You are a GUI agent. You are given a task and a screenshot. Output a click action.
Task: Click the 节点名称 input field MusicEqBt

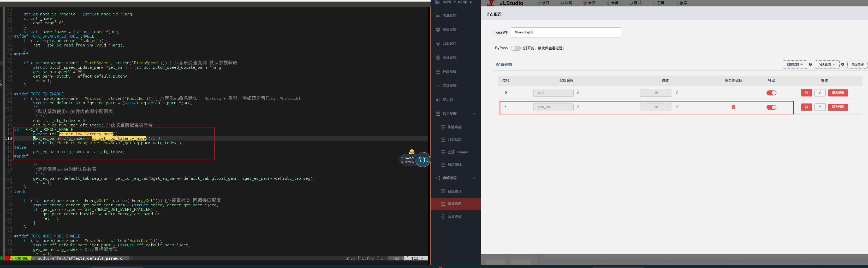click(x=566, y=32)
